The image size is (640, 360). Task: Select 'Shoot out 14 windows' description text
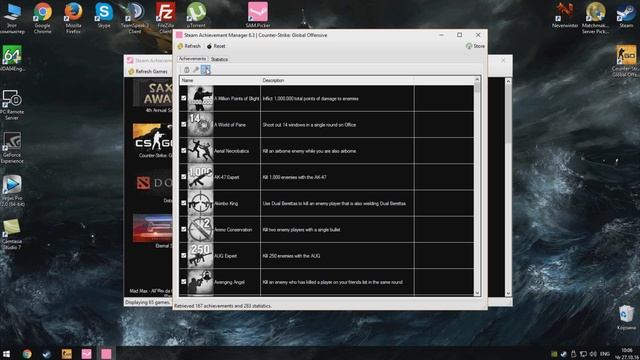(309, 125)
